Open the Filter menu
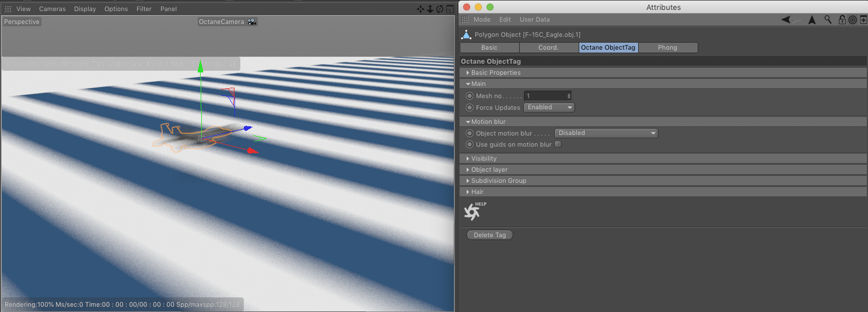Viewport: 868px width, 312px height. pos(144,9)
